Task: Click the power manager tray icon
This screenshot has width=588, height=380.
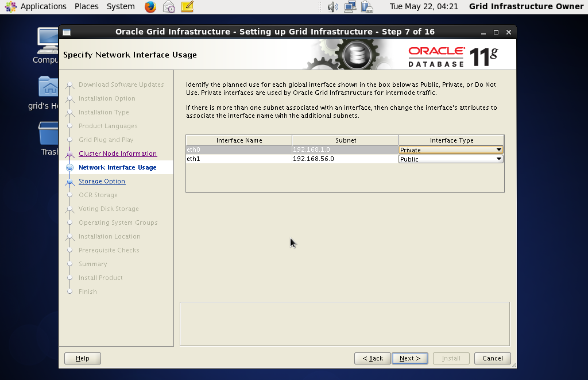Action: tap(366, 7)
